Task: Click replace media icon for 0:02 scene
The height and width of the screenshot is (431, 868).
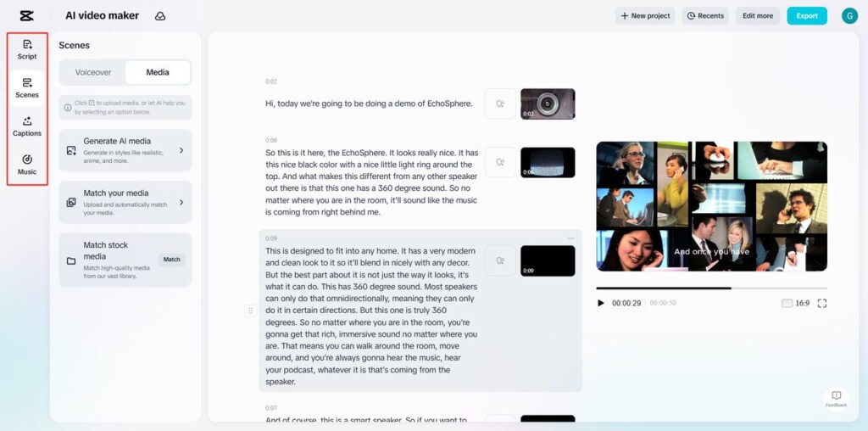Action: click(500, 104)
